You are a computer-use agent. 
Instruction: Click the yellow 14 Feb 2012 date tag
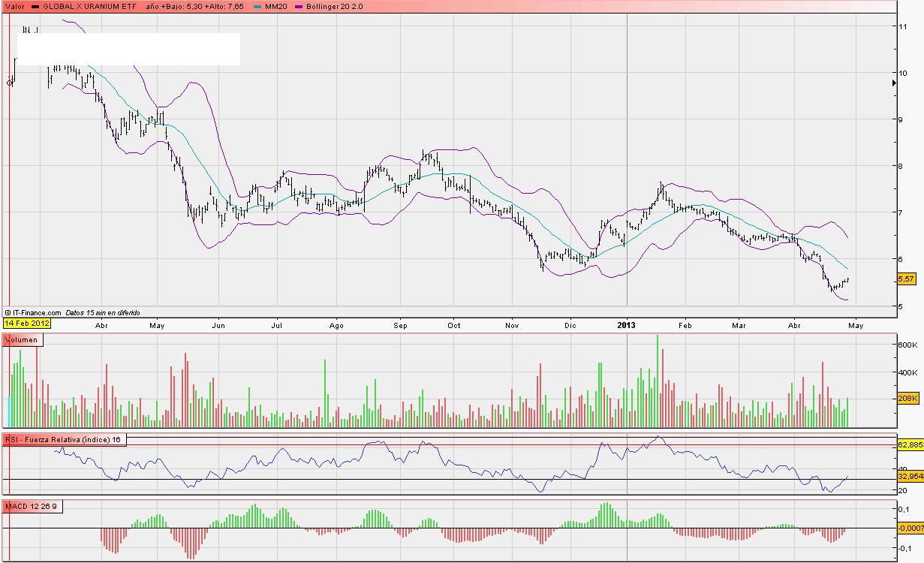point(27,324)
